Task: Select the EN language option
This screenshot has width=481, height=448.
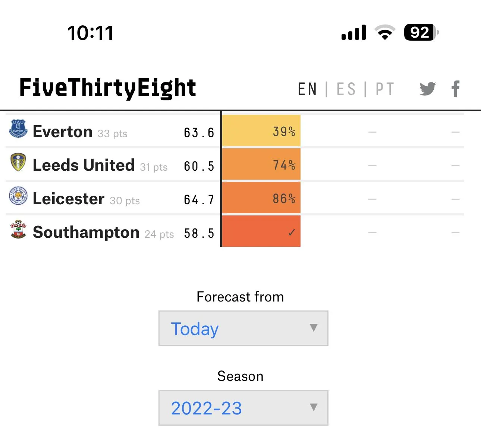Action: (x=307, y=89)
